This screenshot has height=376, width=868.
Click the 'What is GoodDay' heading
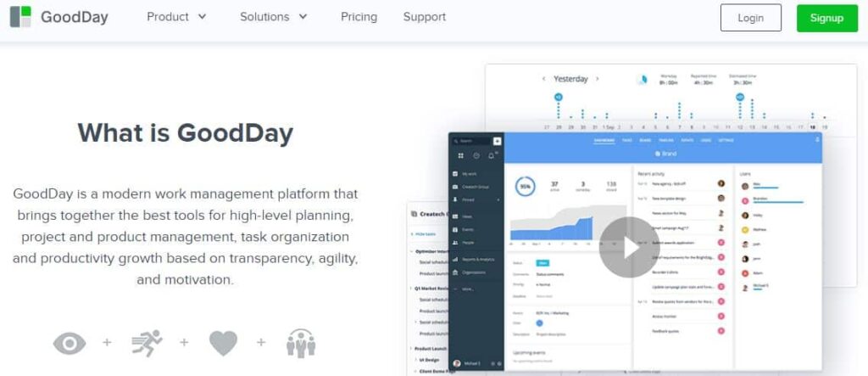pyautogui.click(x=186, y=133)
